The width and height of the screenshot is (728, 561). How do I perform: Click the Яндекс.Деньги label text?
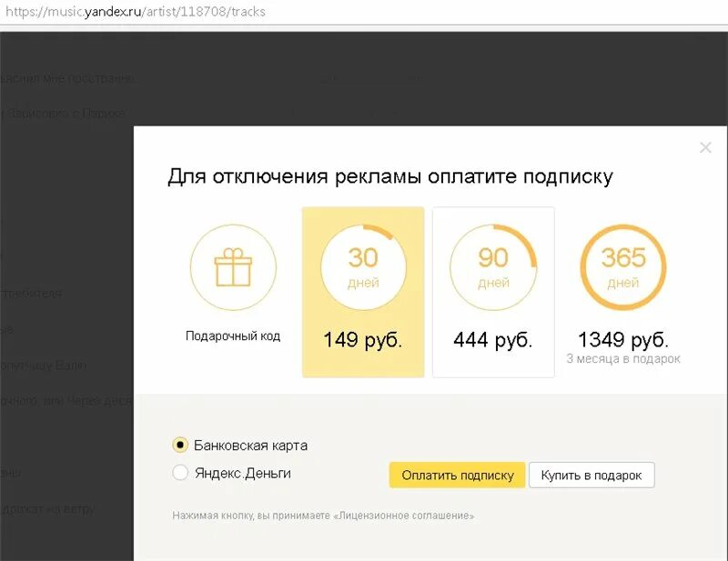(x=243, y=474)
